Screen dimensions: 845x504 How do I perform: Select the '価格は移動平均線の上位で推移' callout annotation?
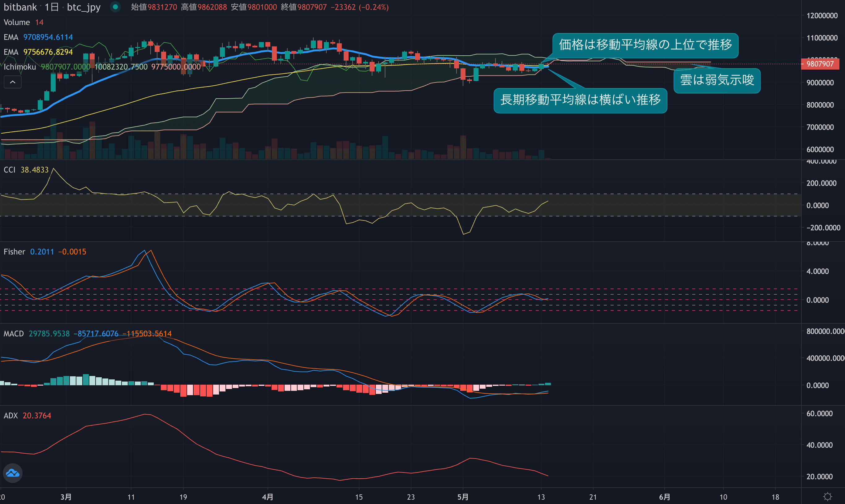coord(645,45)
